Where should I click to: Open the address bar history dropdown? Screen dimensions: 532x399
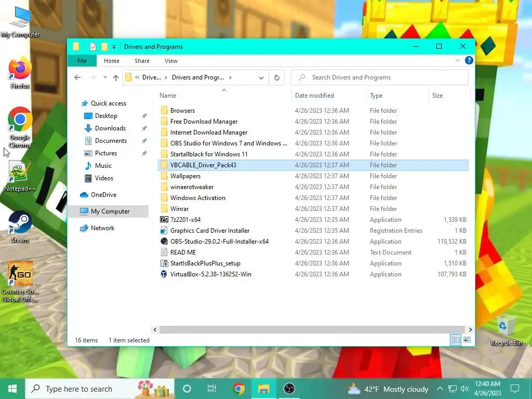(261, 78)
